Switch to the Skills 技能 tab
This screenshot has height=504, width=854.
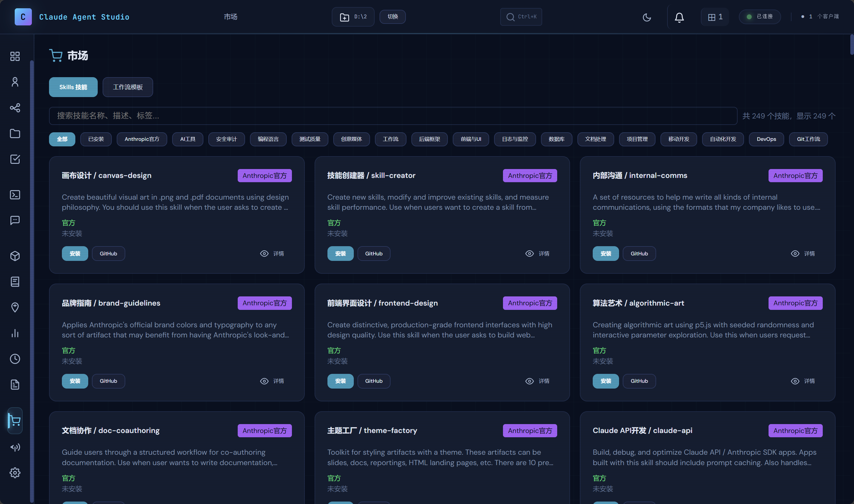tap(74, 87)
